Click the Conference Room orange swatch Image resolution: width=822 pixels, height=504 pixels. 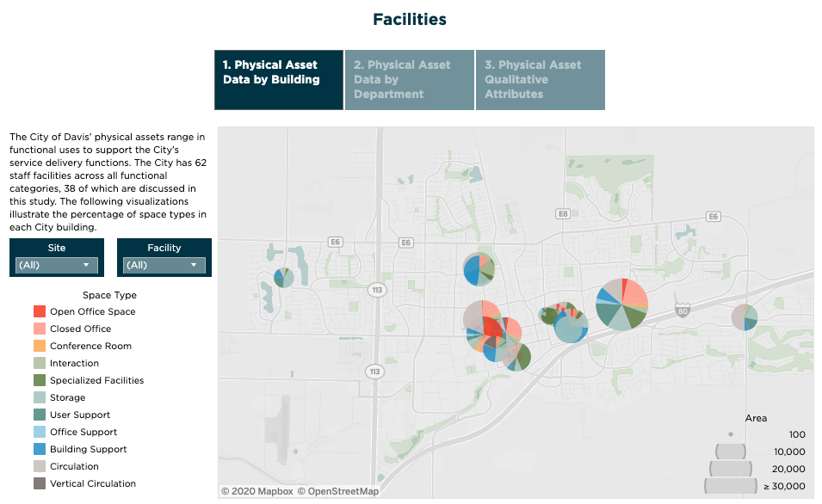coord(40,347)
